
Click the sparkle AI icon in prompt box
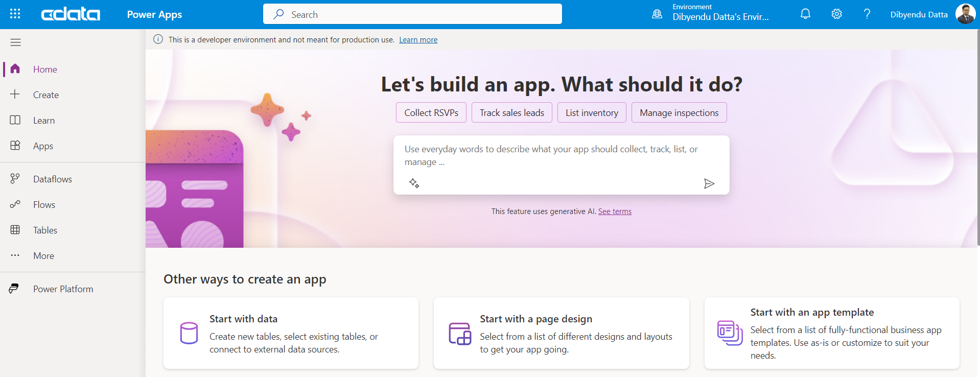(414, 183)
